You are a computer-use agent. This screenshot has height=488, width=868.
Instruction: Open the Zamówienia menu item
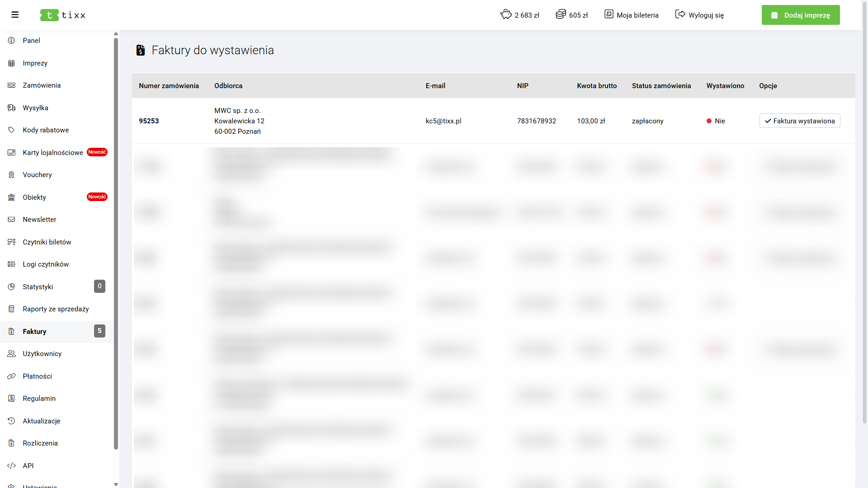click(42, 85)
